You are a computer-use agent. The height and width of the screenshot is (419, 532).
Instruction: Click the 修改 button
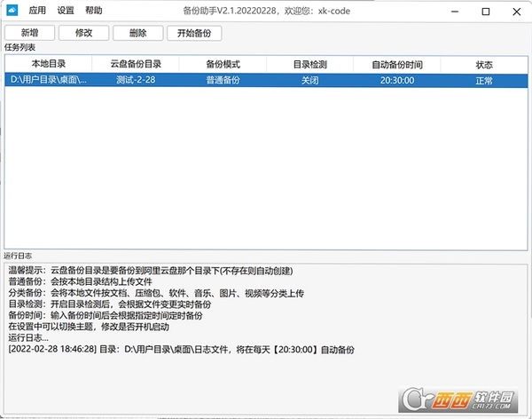pos(84,33)
